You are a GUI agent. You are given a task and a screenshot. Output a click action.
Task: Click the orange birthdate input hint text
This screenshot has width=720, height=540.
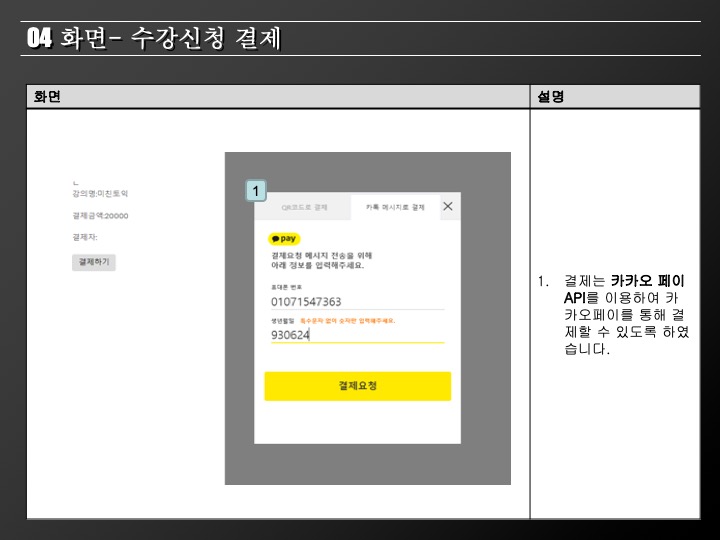point(348,321)
